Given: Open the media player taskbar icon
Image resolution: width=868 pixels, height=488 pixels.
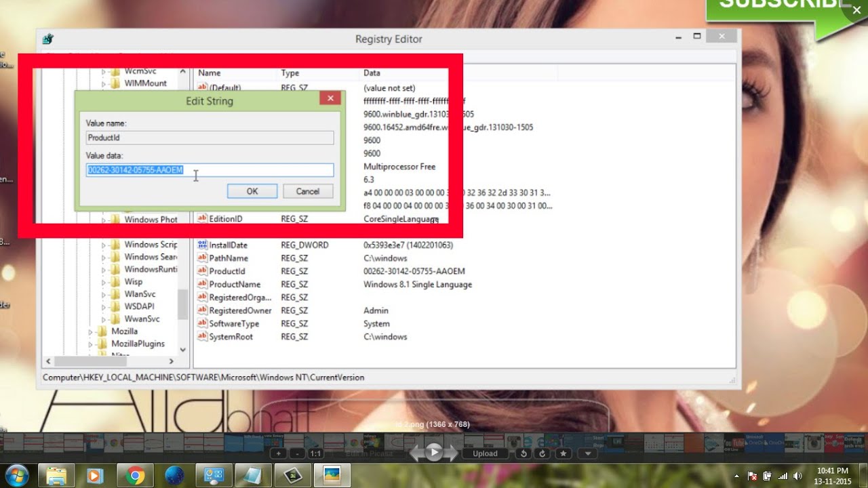Looking at the screenshot, I should coord(95,474).
